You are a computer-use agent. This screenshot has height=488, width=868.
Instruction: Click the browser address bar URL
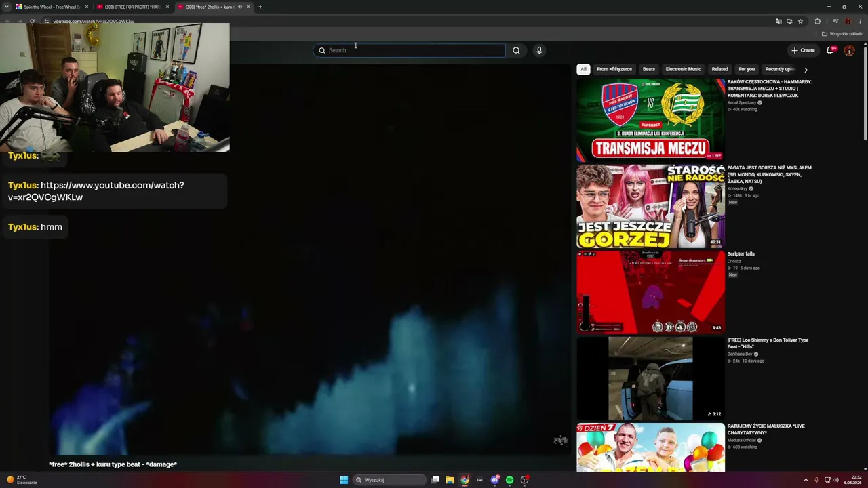94,21
